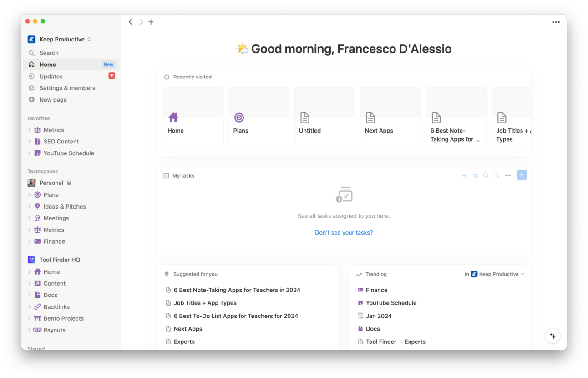Click the red 11 updates badge
Screen dimensions: 588x378
tap(112, 76)
